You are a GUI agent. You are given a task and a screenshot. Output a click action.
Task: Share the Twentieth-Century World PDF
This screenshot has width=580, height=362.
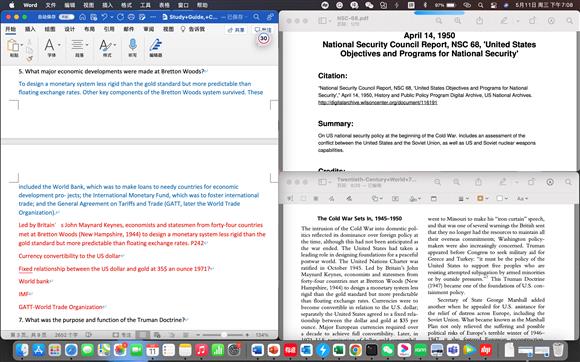(478, 182)
